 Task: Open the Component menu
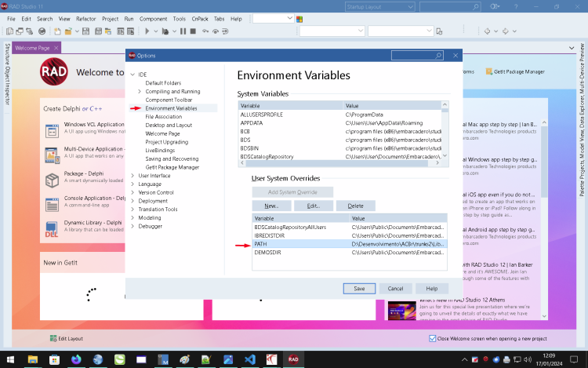tap(153, 19)
